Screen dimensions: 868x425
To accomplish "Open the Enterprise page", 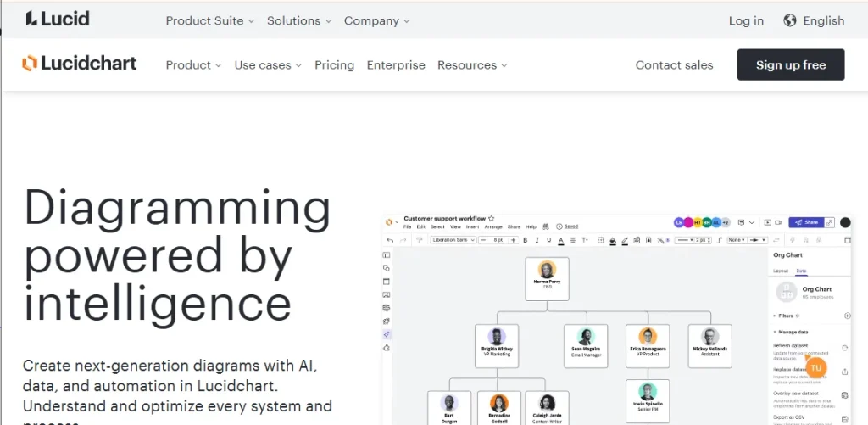I will pos(396,64).
